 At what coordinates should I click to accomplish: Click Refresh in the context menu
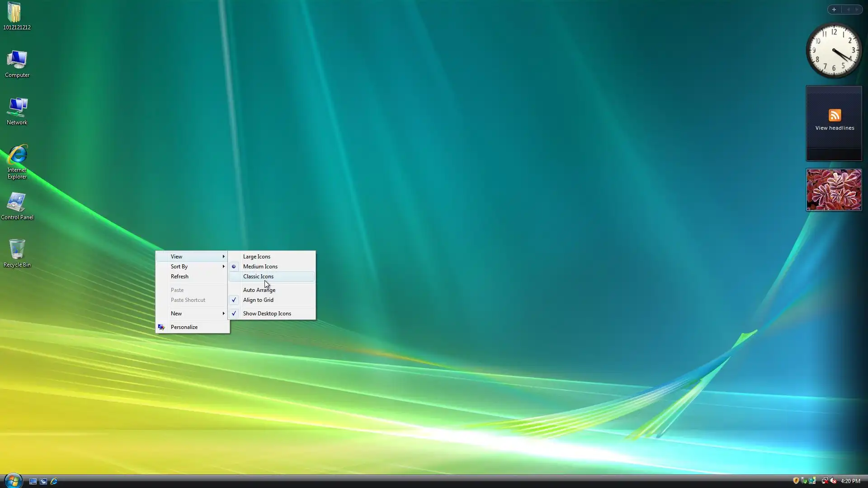pos(179,277)
